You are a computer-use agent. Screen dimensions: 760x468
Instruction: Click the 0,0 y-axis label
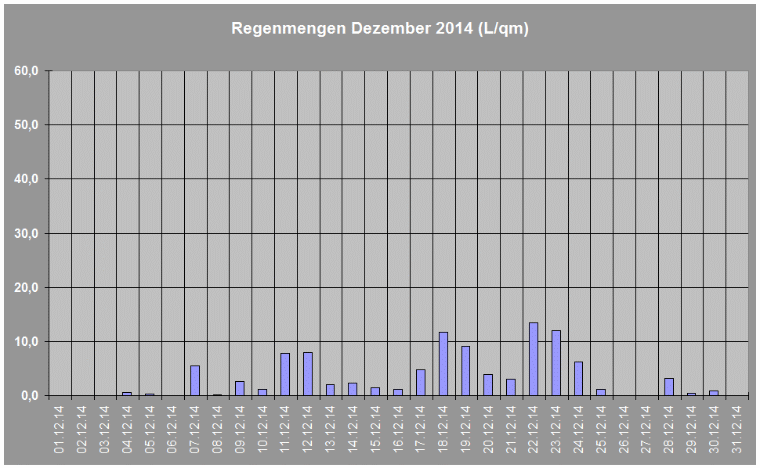point(29,395)
